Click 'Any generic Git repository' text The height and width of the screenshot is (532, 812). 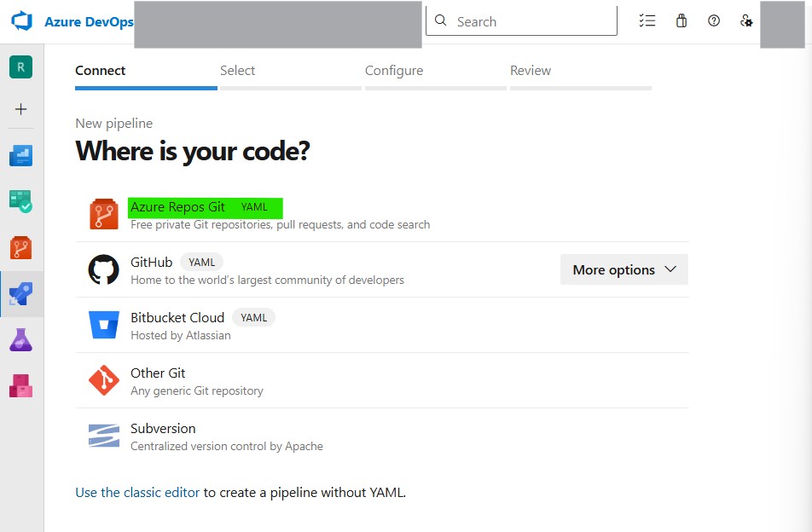197,390
